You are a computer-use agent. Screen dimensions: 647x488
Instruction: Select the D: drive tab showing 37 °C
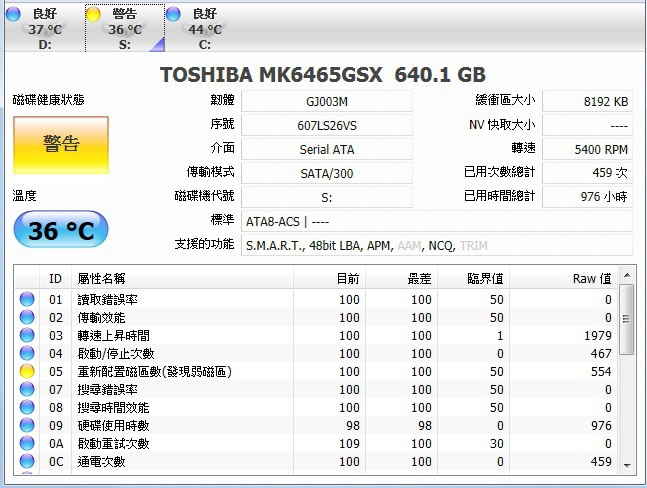(45, 28)
